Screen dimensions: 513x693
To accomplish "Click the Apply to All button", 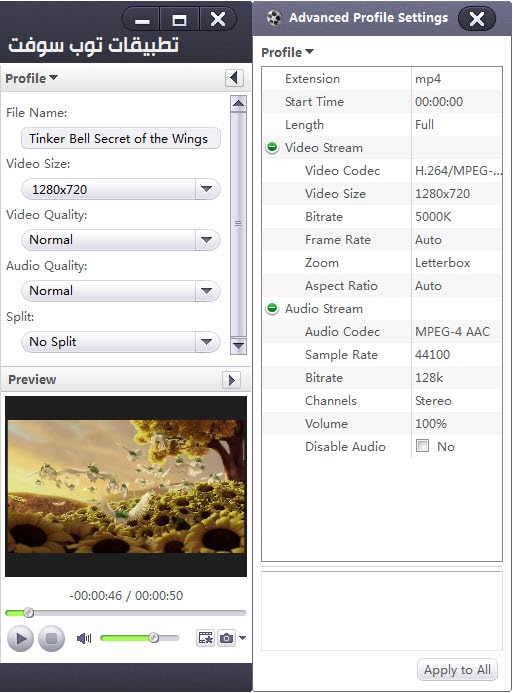I will click(x=457, y=670).
